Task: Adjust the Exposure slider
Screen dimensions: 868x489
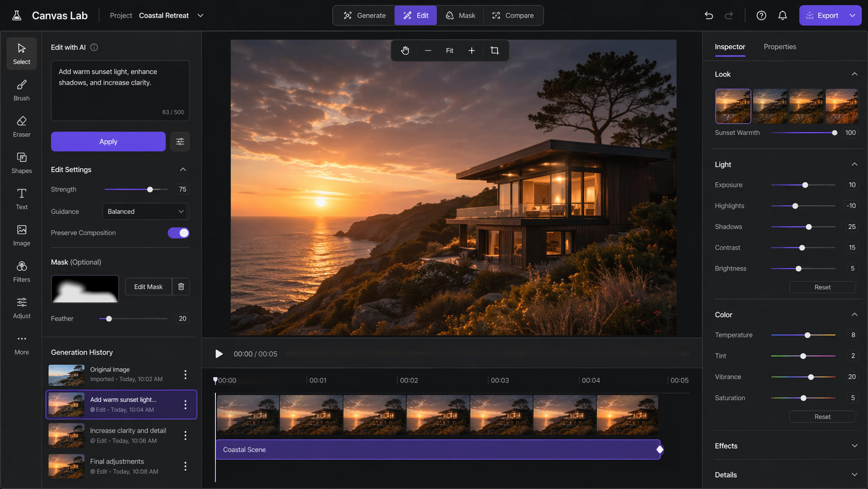Action: (x=805, y=185)
